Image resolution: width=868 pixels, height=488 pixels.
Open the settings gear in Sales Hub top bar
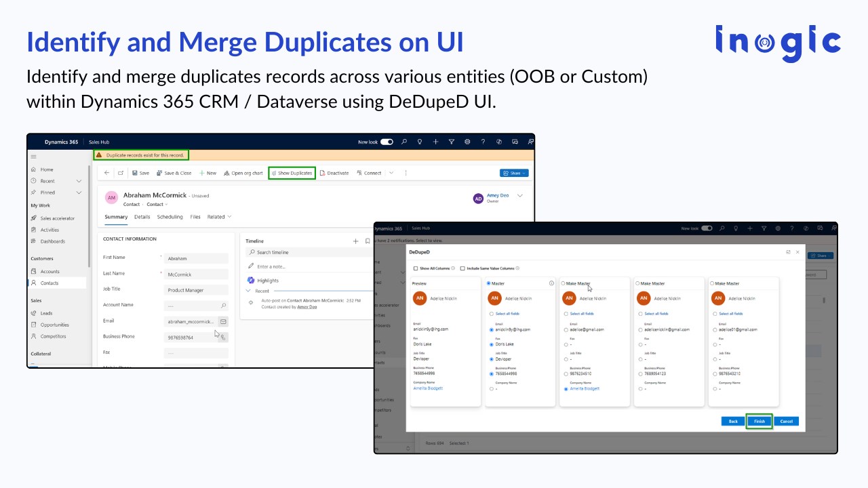[x=467, y=142]
